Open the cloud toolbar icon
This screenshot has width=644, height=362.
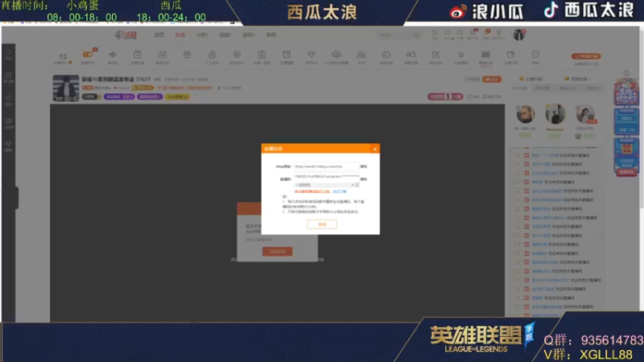point(336,54)
